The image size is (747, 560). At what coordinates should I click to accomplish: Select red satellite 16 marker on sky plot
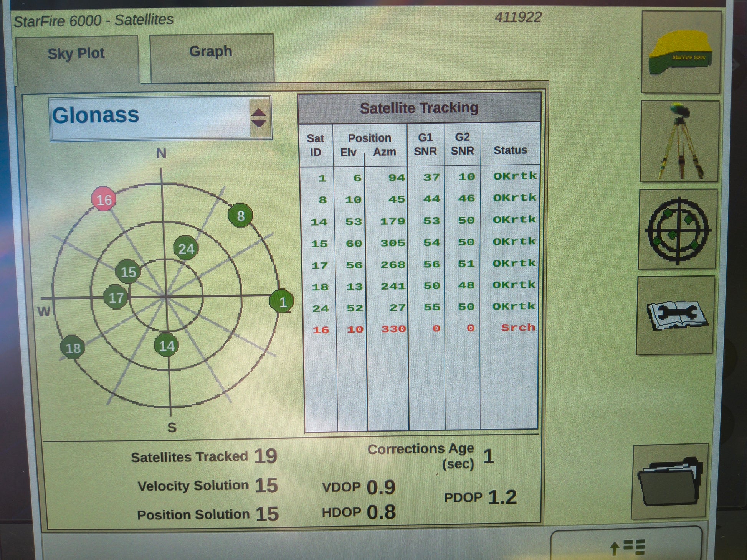(104, 199)
